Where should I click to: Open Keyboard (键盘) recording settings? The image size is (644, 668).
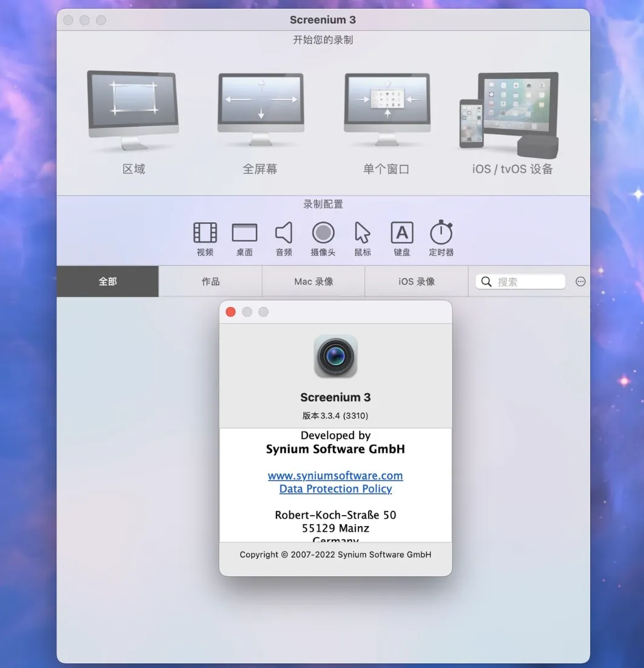[x=402, y=238]
